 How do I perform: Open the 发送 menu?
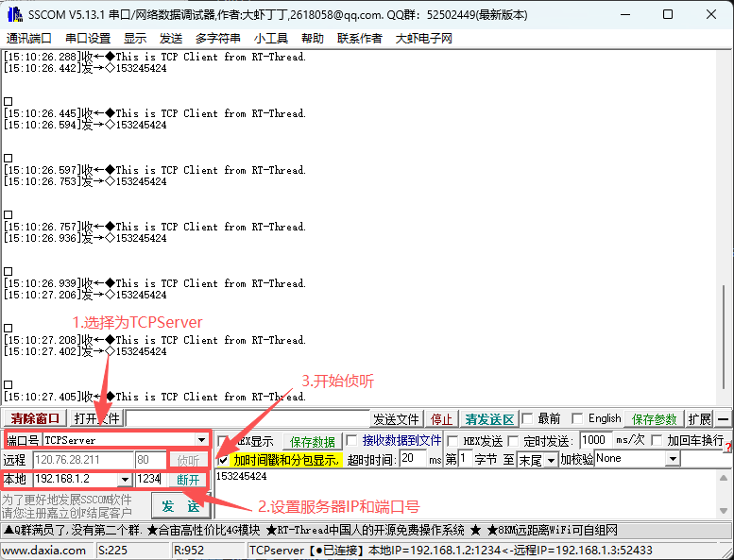171,39
